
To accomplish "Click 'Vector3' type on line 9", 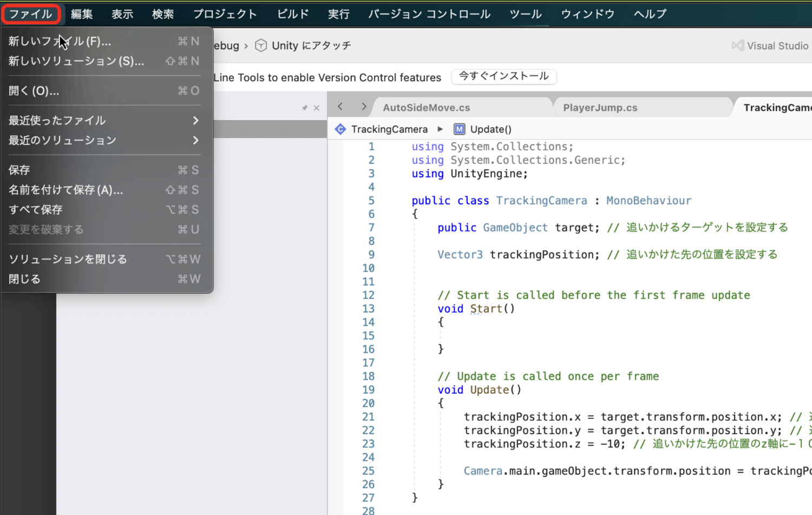I will point(460,255).
